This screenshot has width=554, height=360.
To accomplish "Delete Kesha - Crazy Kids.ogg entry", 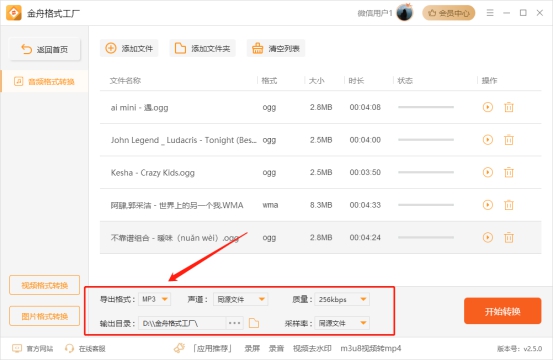I will tap(509, 172).
